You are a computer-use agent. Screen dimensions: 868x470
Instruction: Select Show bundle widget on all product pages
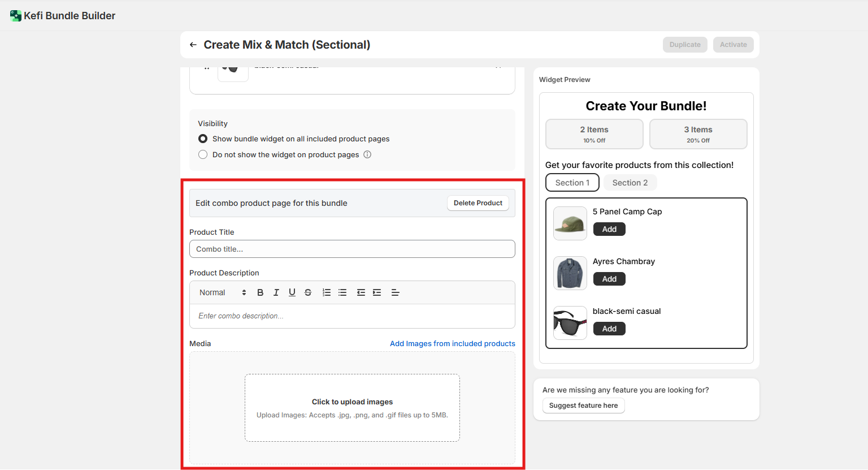click(203, 139)
